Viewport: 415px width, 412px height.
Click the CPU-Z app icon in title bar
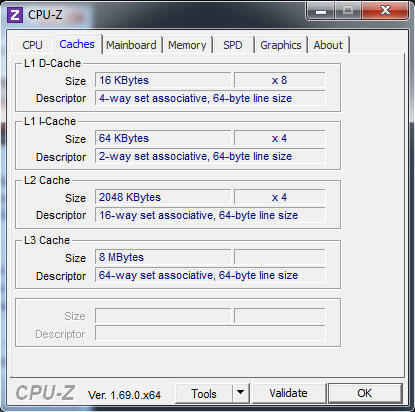[x=15, y=15]
